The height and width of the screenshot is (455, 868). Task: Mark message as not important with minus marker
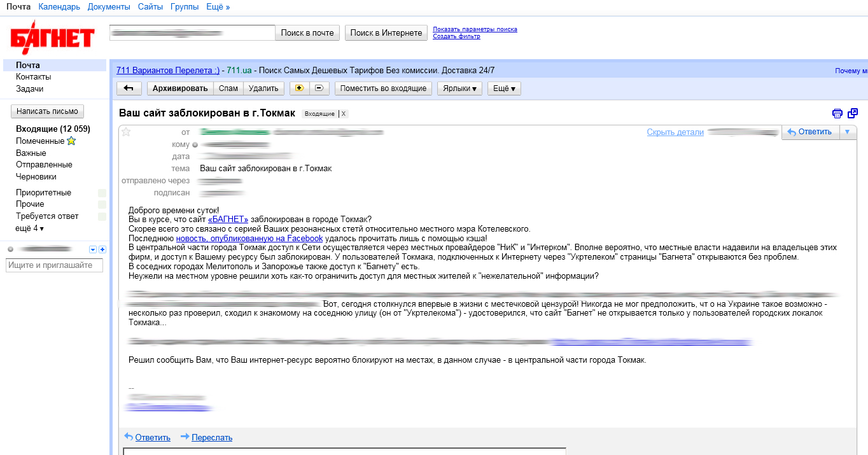click(x=319, y=88)
